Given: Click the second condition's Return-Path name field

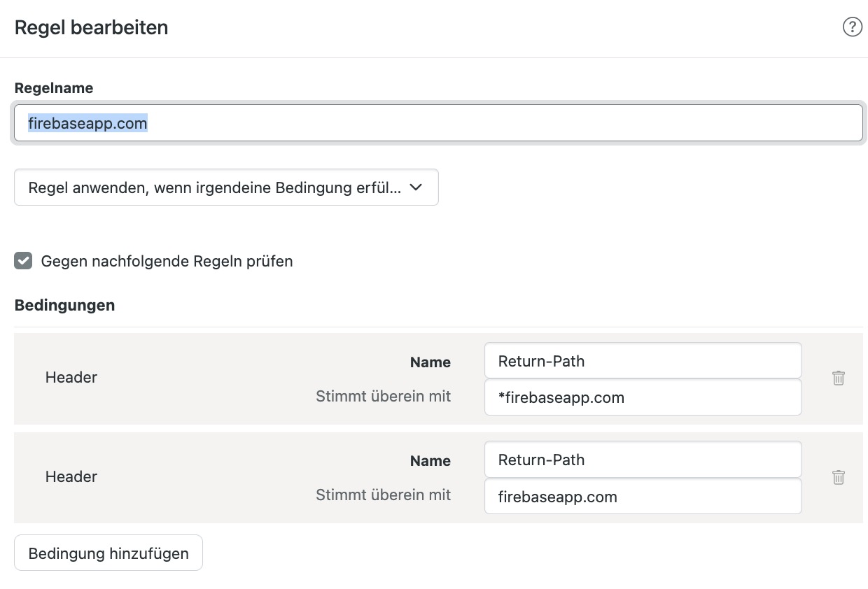Looking at the screenshot, I should pyautogui.click(x=643, y=460).
